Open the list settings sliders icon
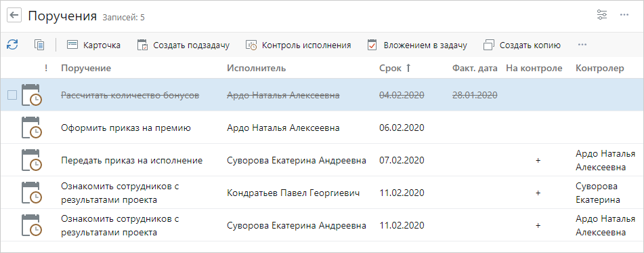The width and height of the screenshot is (644, 253). [x=602, y=15]
